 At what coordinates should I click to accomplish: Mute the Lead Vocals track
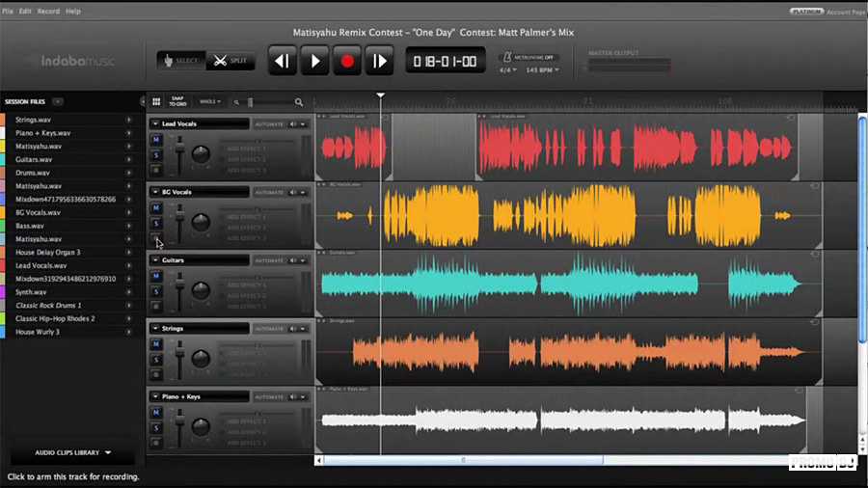(156, 140)
